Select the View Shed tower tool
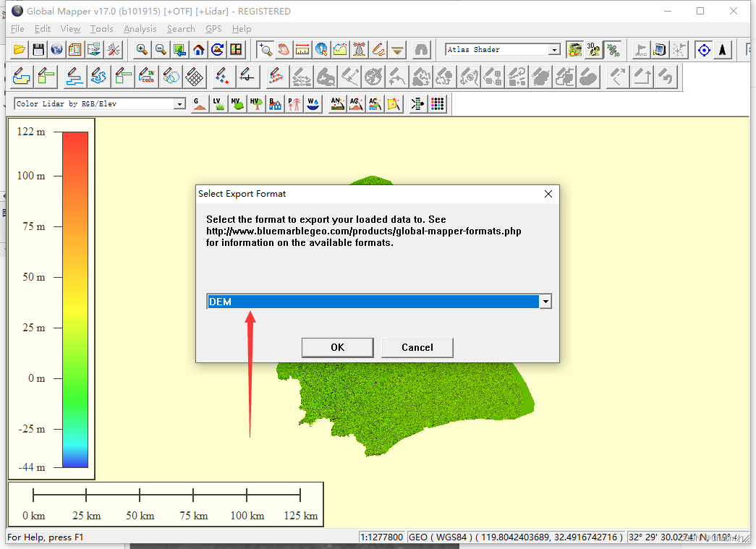This screenshot has width=756, height=549. click(360, 50)
